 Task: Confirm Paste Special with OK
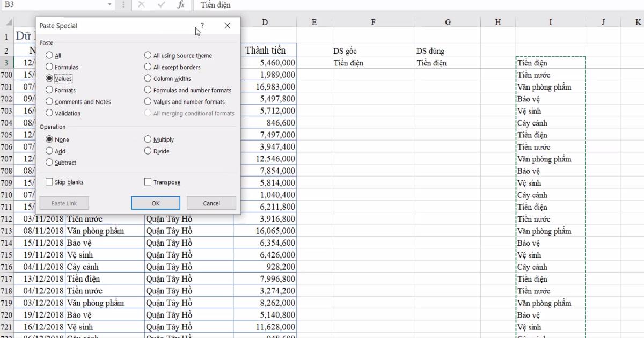coord(155,203)
